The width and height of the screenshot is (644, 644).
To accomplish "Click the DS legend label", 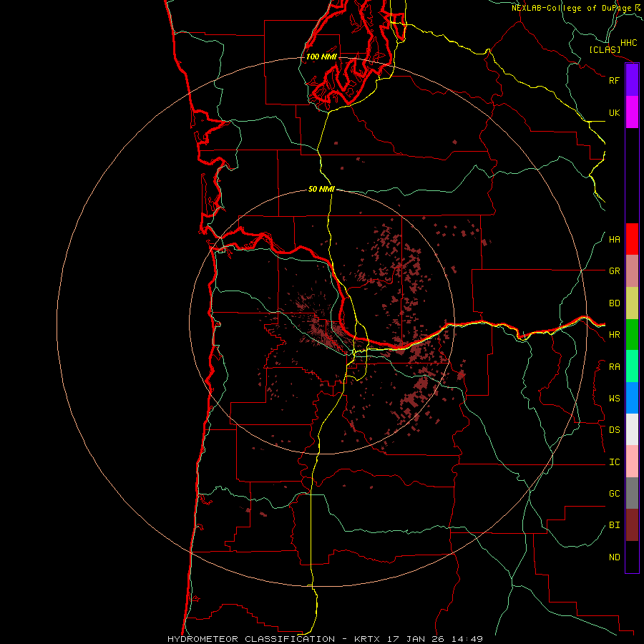I will [614, 430].
